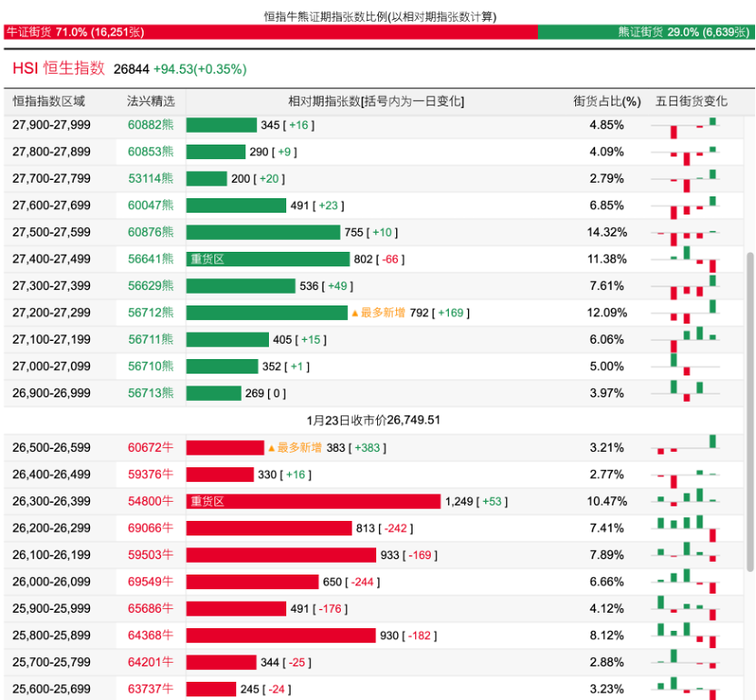The height and width of the screenshot is (700, 756).
Task: Open bear certificate link 56641熊
Action: [x=151, y=259]
